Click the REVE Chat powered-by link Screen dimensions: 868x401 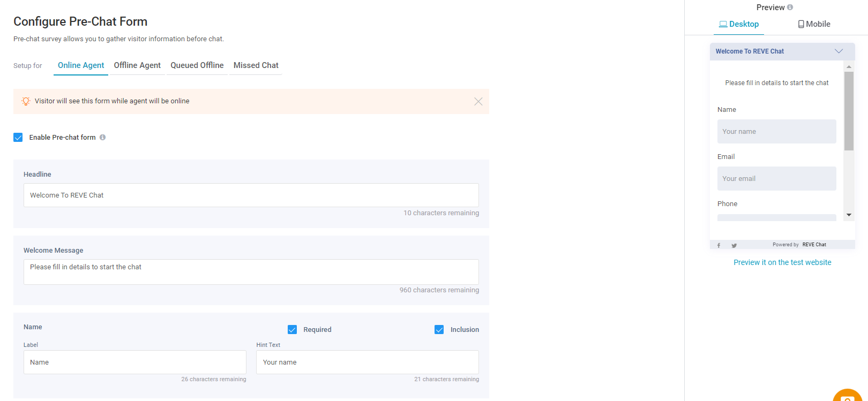tap(814, 245)
